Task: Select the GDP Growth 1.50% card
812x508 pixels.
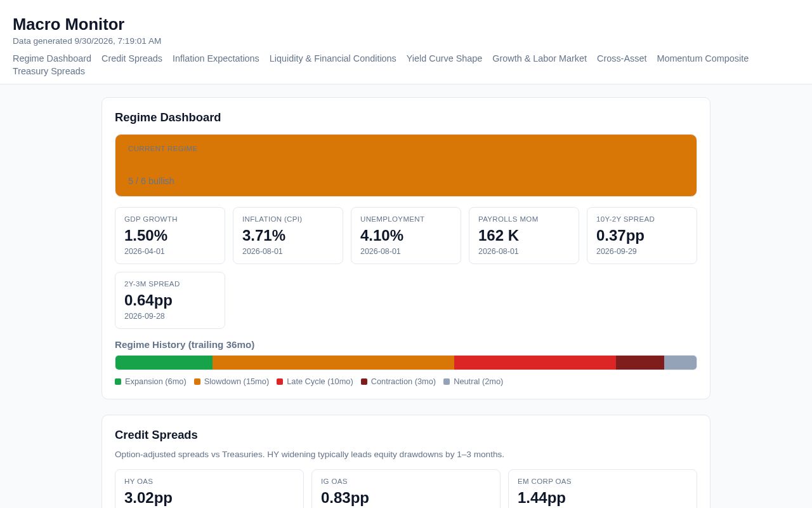Action: (170, 236)
